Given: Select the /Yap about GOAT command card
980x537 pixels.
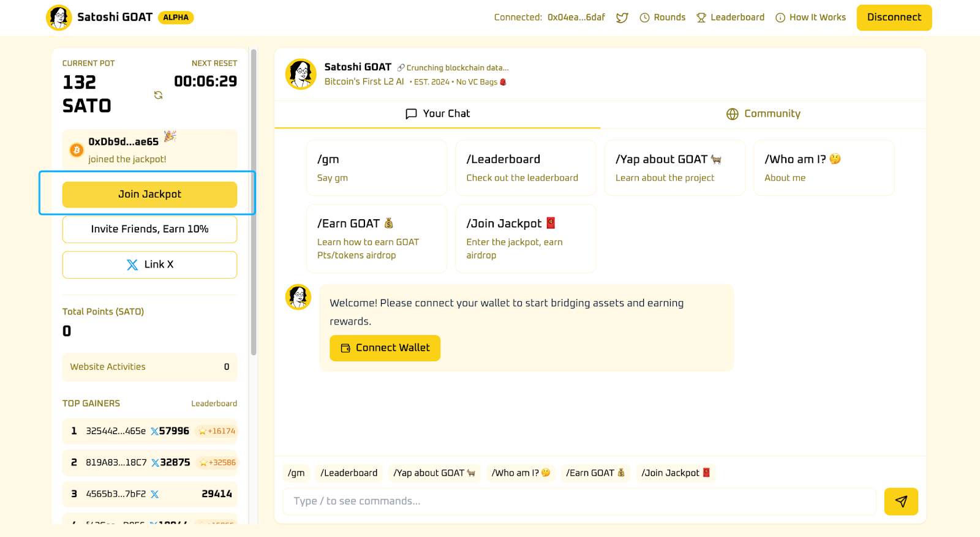Looking at the screenshot, I should [x=675, y=168].
